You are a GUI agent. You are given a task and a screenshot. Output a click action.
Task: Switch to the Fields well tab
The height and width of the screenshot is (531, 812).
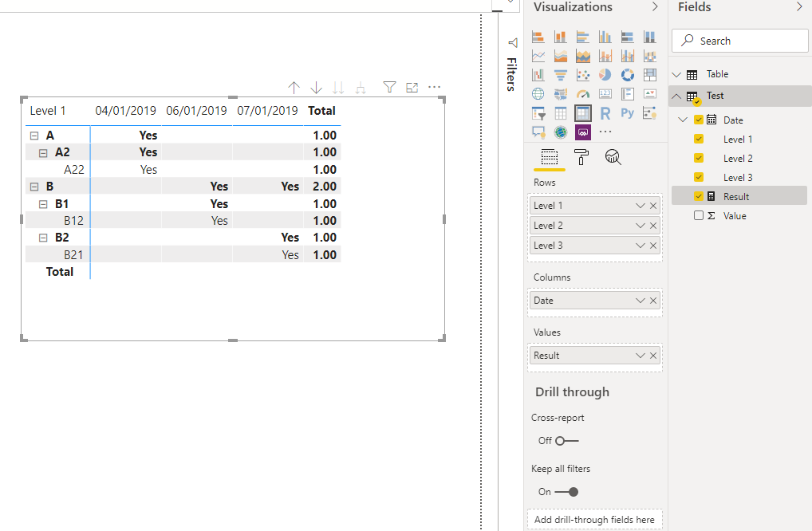click(x=549, y=157)
